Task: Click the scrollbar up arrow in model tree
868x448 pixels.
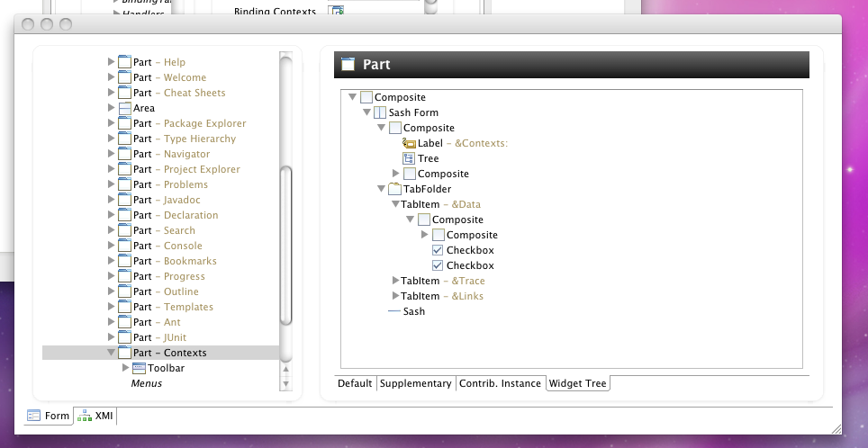Action: 285,370
